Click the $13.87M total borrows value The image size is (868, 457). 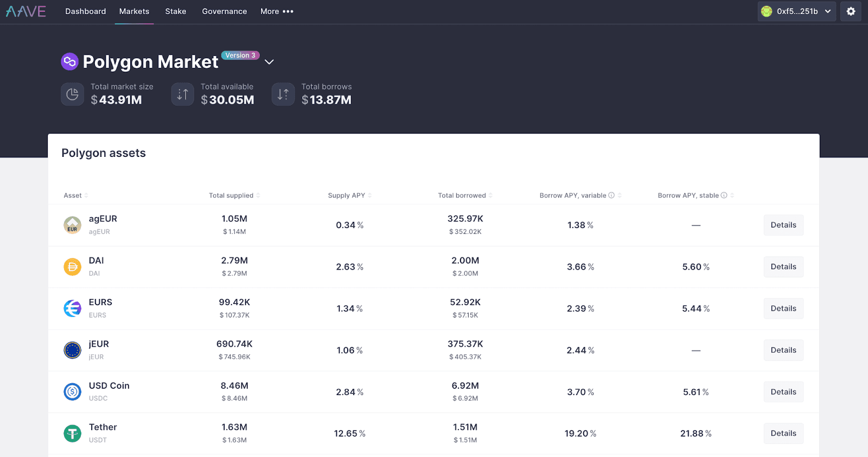[x=327, y=100]
